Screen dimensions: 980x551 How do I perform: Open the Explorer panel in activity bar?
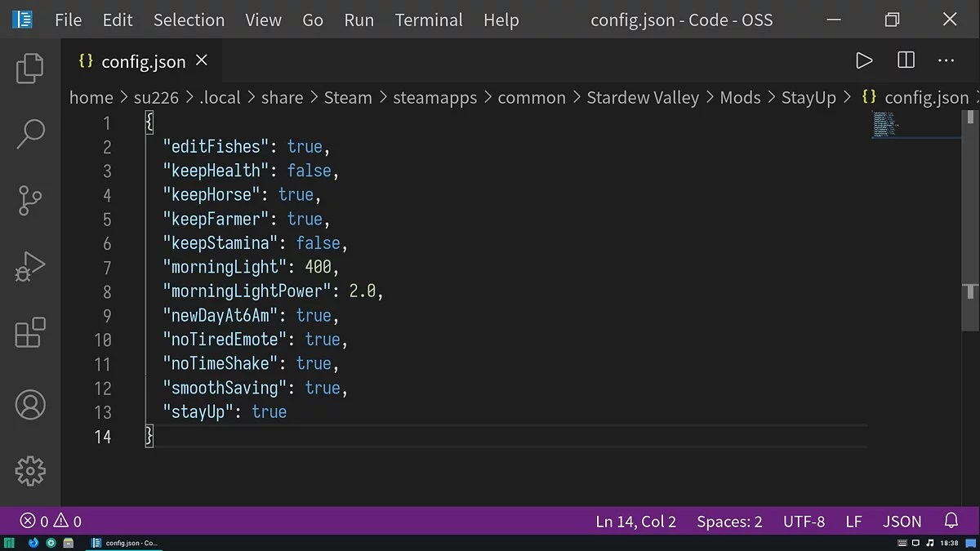point(30,68)
